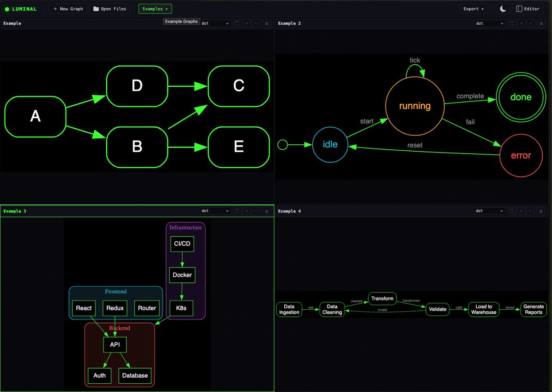
Task: Click the New Graph button
Action: [x=68, y=9]
